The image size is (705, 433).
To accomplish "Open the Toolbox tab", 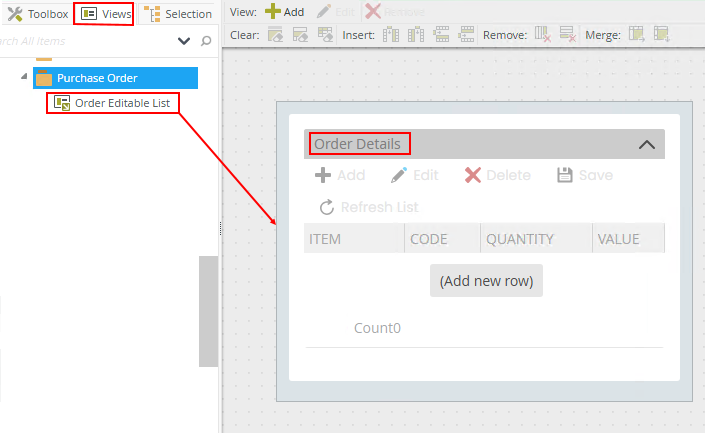I will tap(37, 14).
